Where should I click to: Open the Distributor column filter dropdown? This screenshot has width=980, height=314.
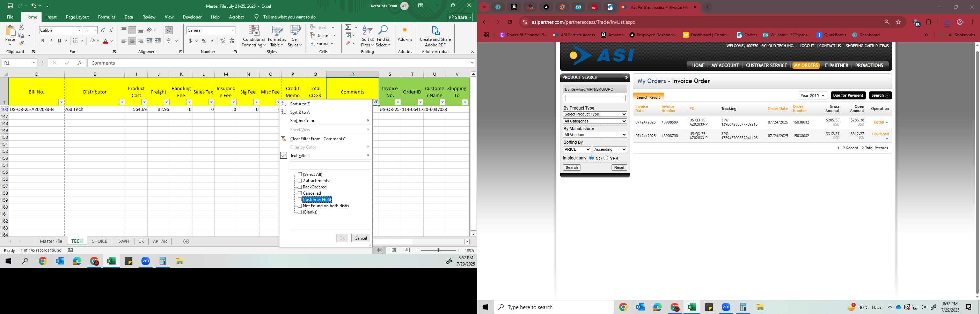coord(122,102)
